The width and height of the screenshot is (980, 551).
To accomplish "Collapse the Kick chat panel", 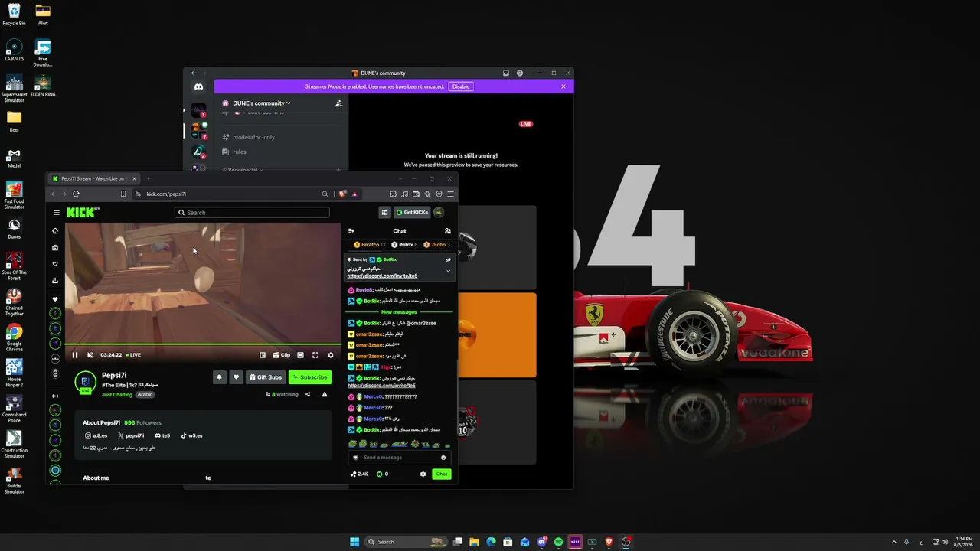I will point(351,231).
